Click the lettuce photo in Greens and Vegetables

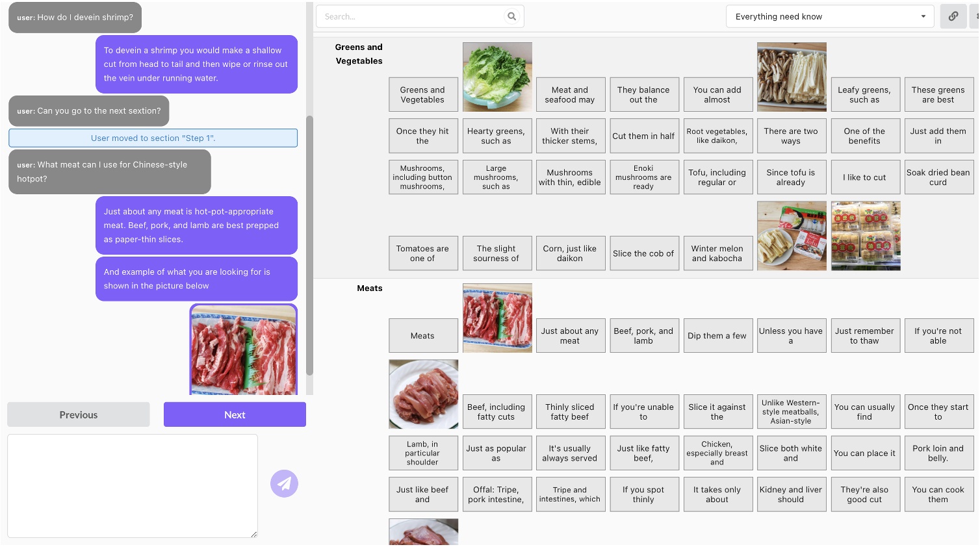[x=496, y=76]
